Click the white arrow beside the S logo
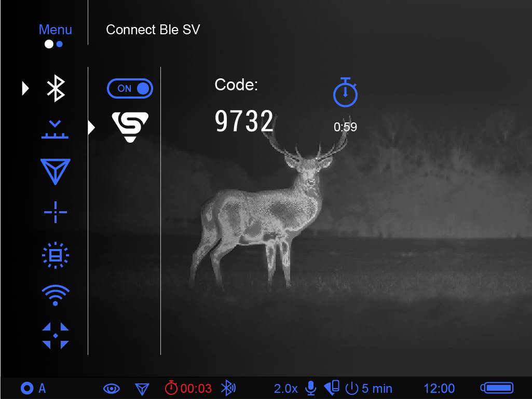Image resolution: width=532 pixels, height=399 pixels. pyautogui.click(x=92, y=127)
